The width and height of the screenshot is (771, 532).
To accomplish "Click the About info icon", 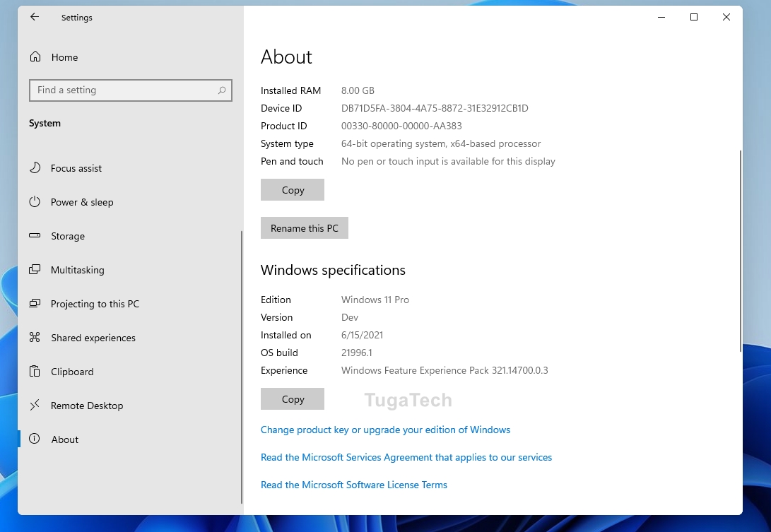I will [35, 439].
